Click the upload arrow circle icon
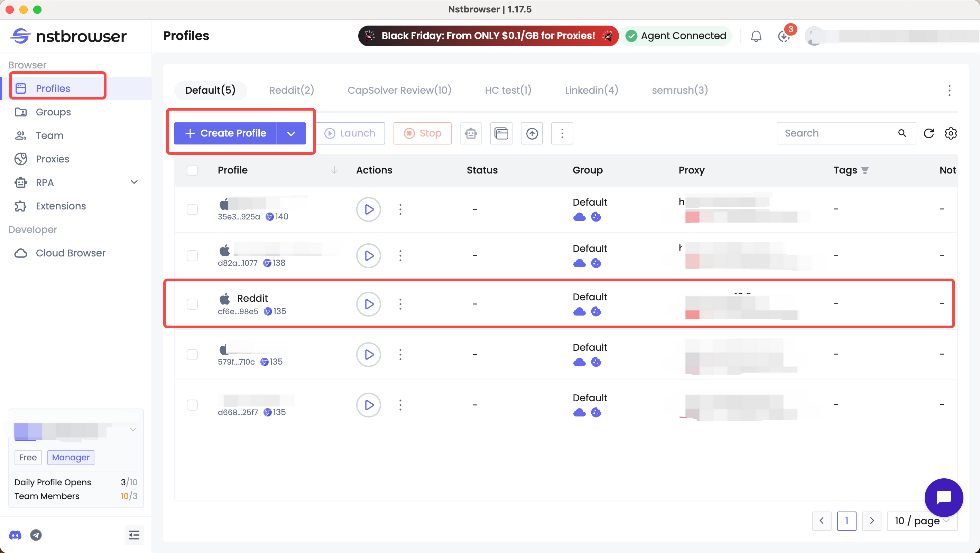 531,133
